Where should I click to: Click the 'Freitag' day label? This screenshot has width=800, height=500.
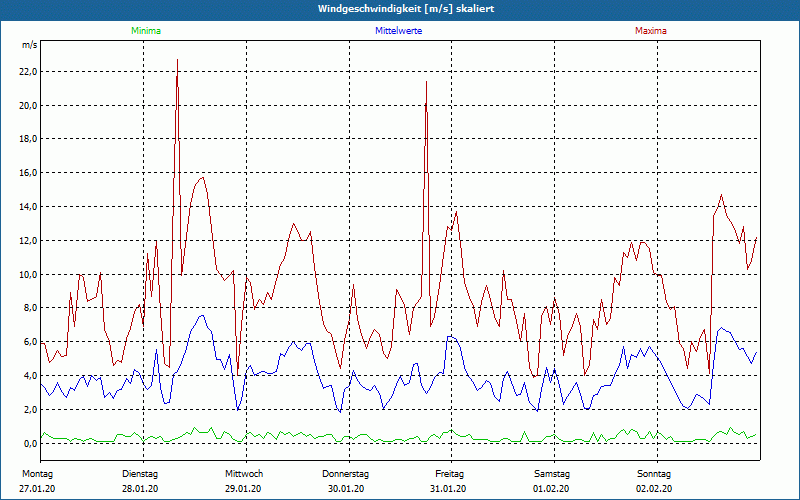pyautogui.click(x=449, y=474)
